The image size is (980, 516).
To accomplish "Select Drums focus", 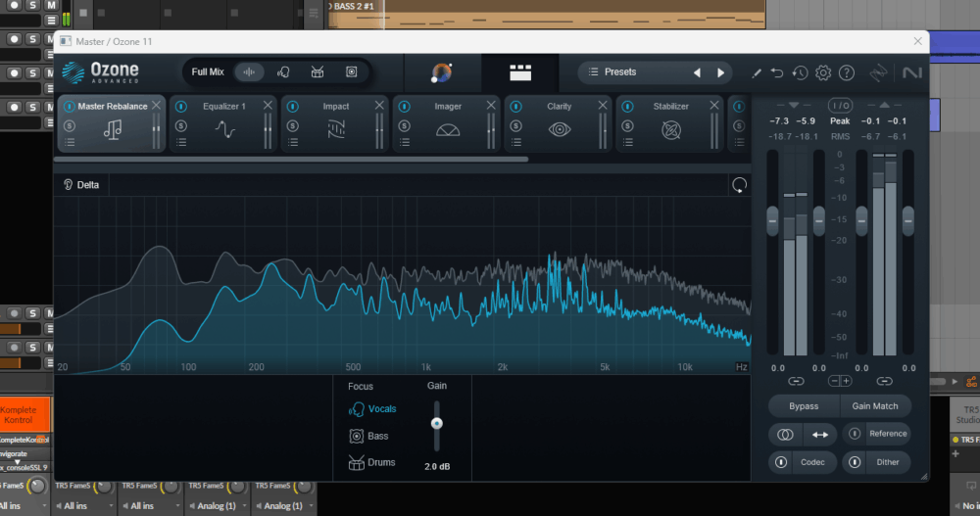I will [371, 463].
